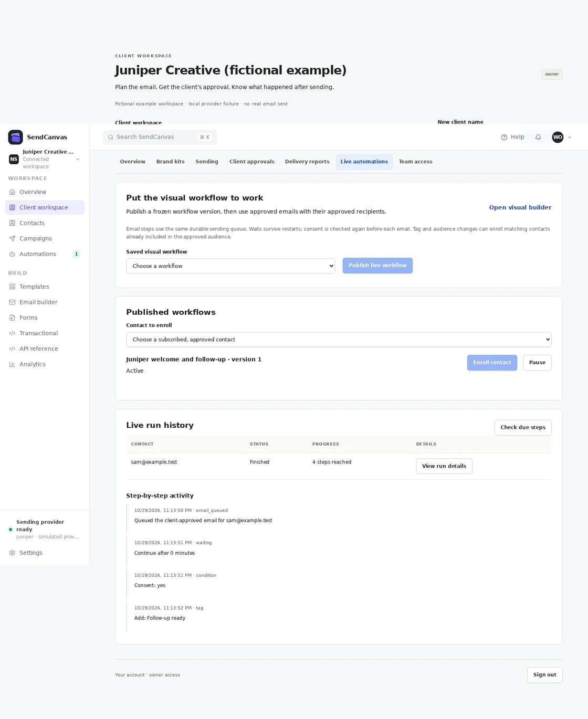Go to Campaigns in the sidebar
Viewport: 588px width, 719px height.
(x=45, y=238)
